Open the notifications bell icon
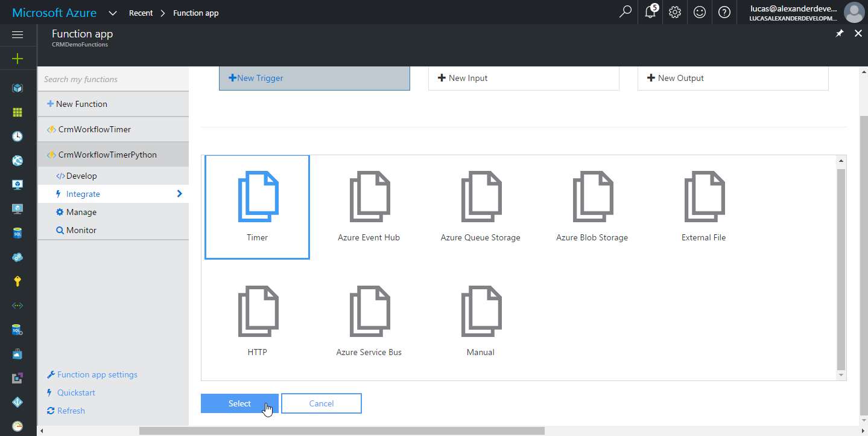Viewport: 868px width, 436px height. click(650, 12)
